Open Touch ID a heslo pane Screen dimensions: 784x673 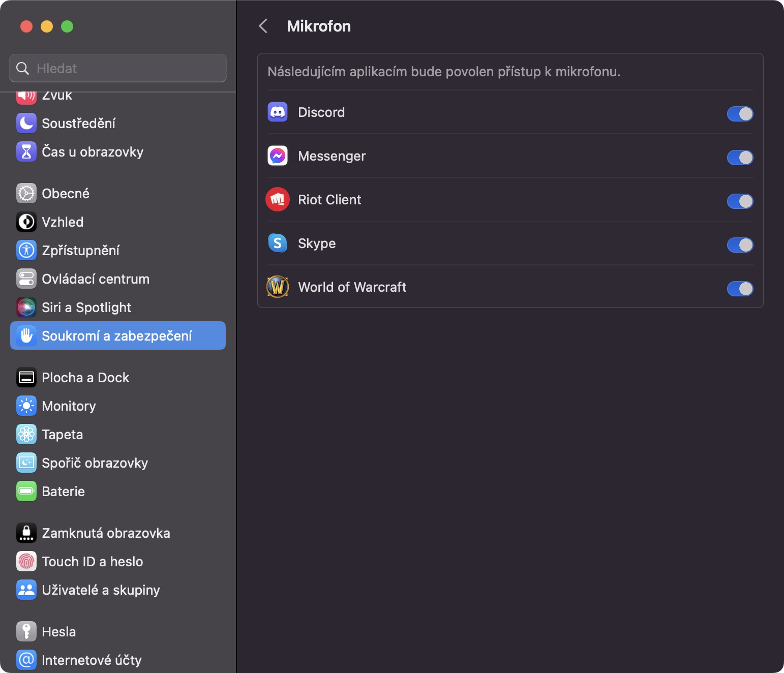(92, 562)
